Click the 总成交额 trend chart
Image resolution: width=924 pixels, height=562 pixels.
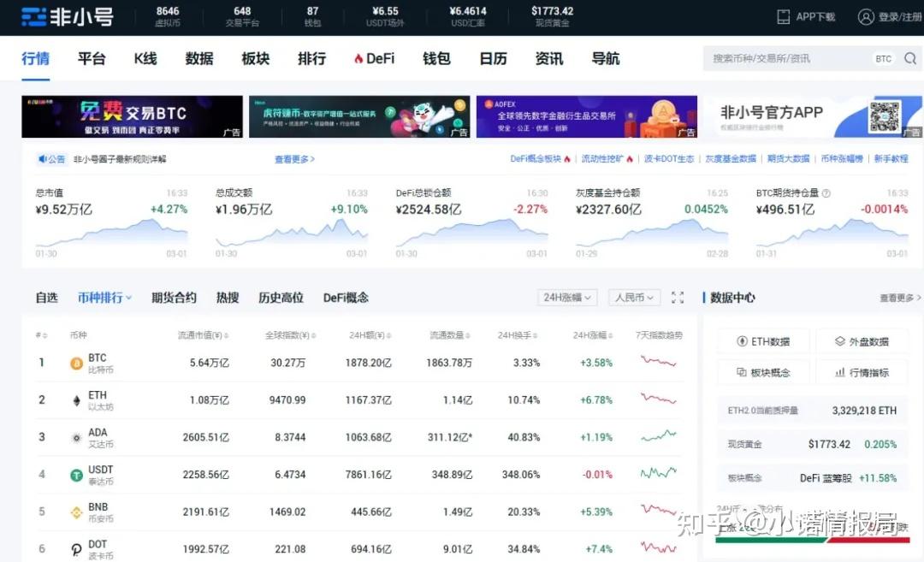(292, 233)
